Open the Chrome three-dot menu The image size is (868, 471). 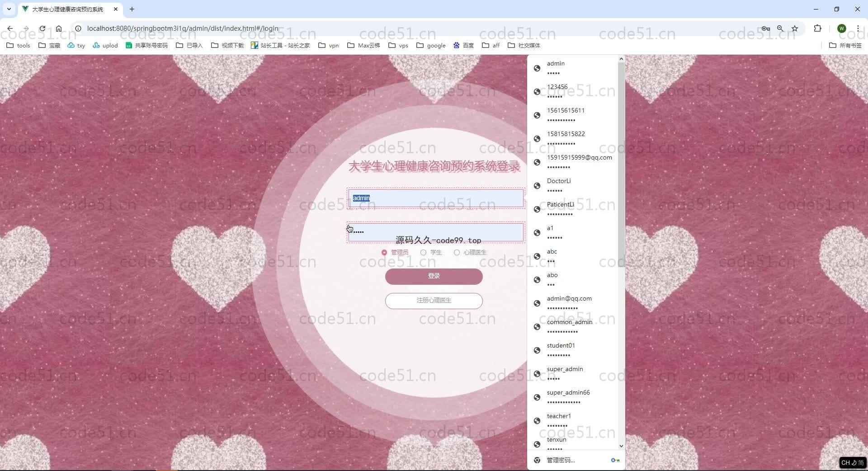(858, 28)
